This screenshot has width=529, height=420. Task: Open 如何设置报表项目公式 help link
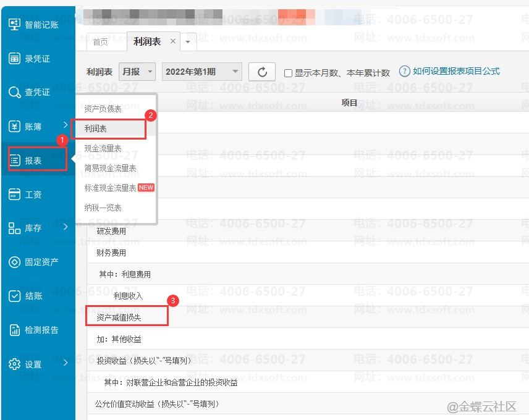point(455,71)
